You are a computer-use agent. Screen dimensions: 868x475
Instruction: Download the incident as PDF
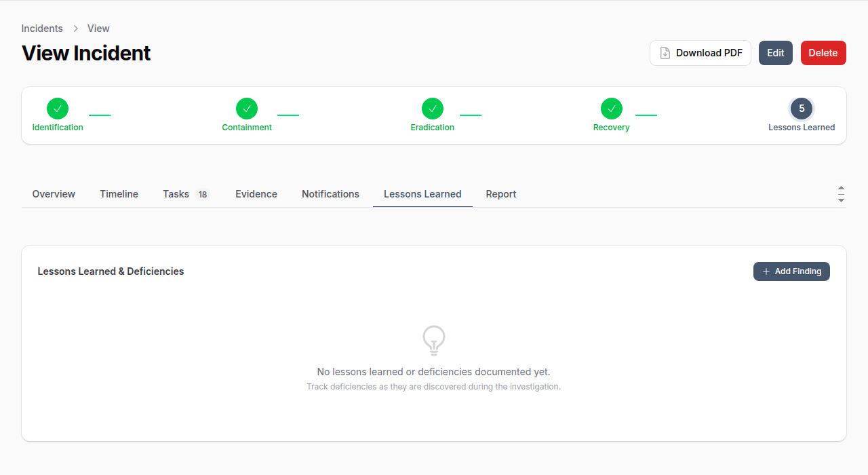click(x=701, y=53)
